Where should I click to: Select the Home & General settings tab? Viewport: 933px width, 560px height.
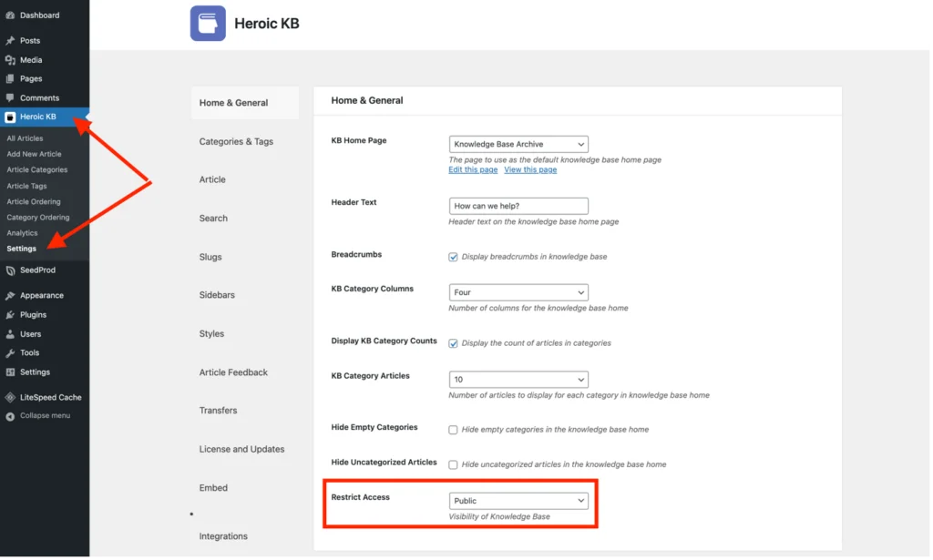click(x=246, y=103)
